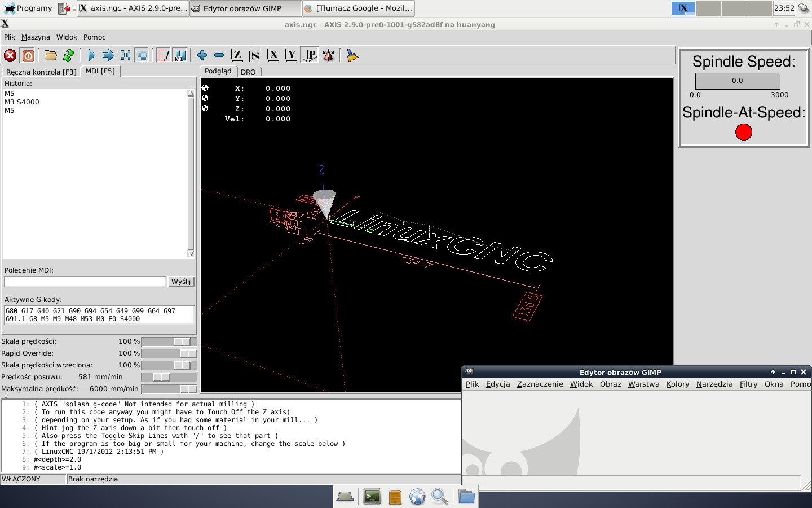
Task: Click G-code line 8 #<depth>=2.0
Action: coord(58,459)
